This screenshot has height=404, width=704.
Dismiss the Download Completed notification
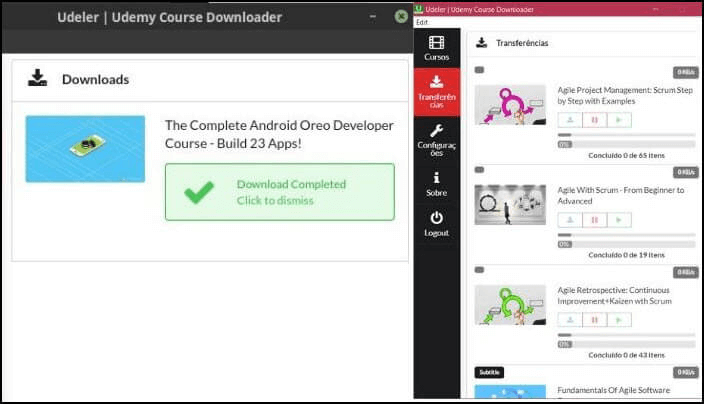click(280, 192)
